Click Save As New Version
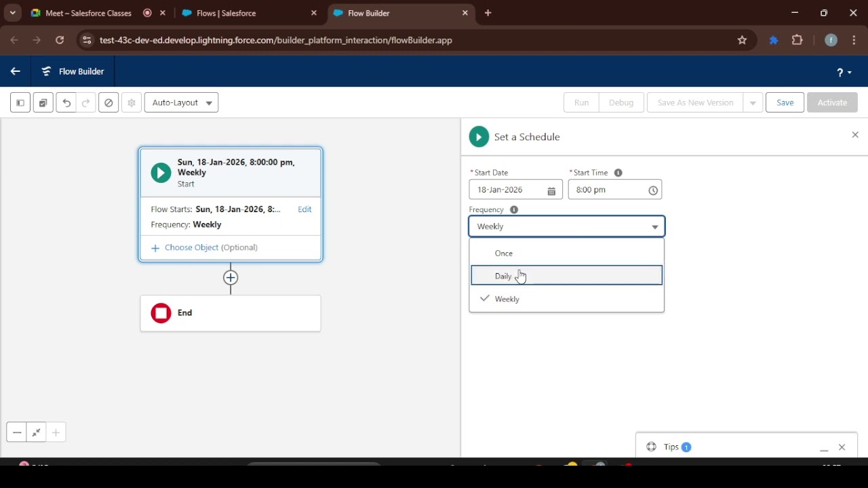This screenshot has height=488, width=868. tap(695, 103)
